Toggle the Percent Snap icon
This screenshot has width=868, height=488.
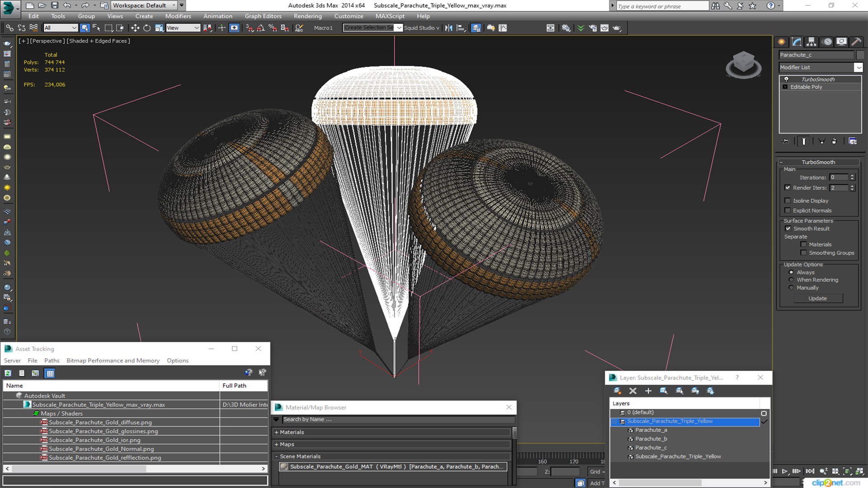pyautogui.click(x=273, y=28)
